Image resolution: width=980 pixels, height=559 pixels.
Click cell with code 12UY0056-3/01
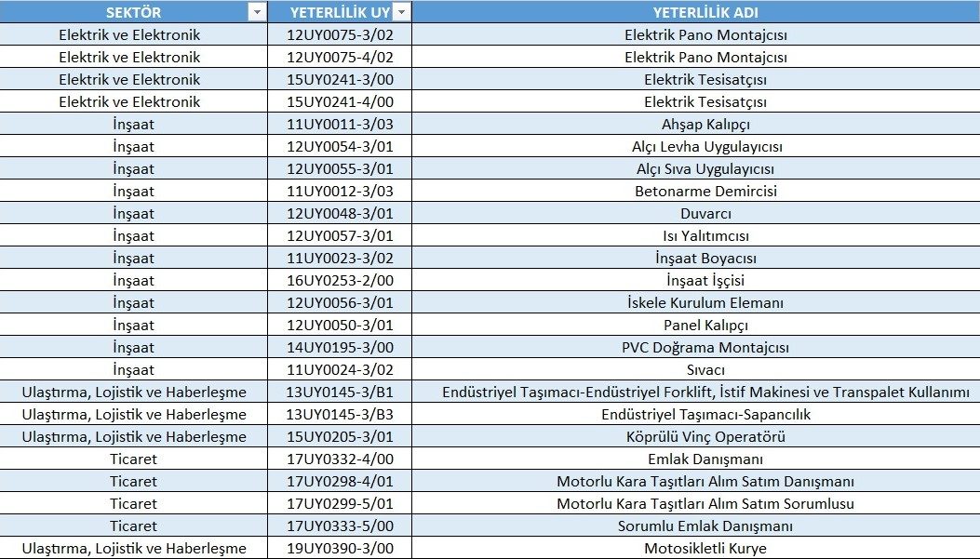[340, 303]
